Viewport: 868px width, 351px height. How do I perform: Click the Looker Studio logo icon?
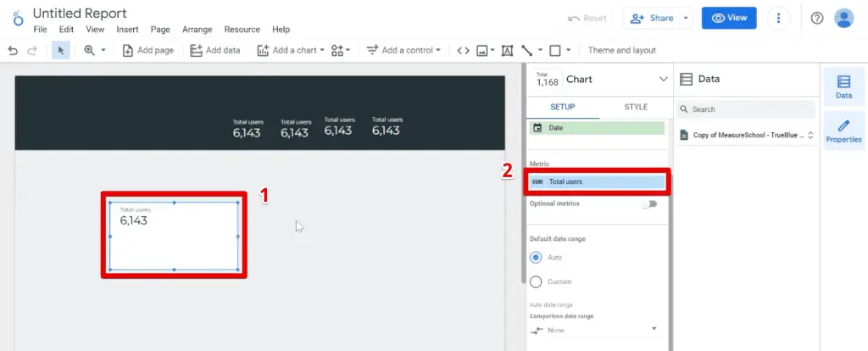(19, 19)
